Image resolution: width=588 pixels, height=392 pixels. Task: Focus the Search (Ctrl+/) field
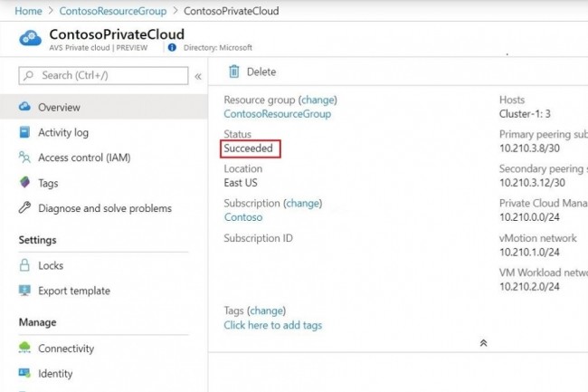(103, 75)
